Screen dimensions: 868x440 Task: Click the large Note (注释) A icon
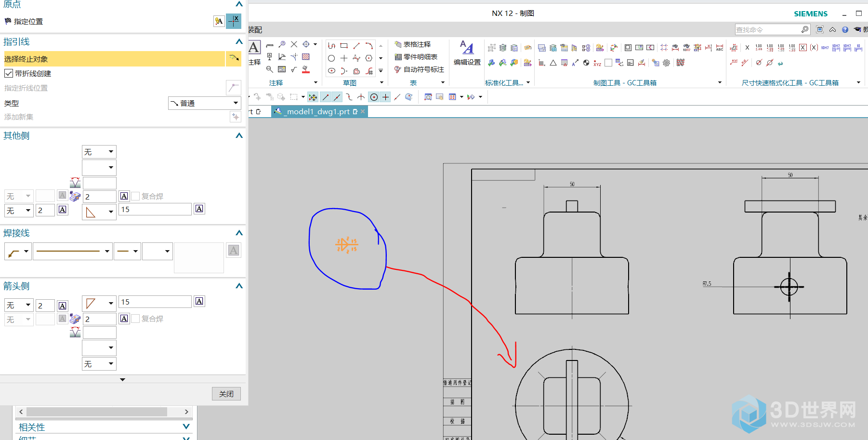[x=254, y=47]
